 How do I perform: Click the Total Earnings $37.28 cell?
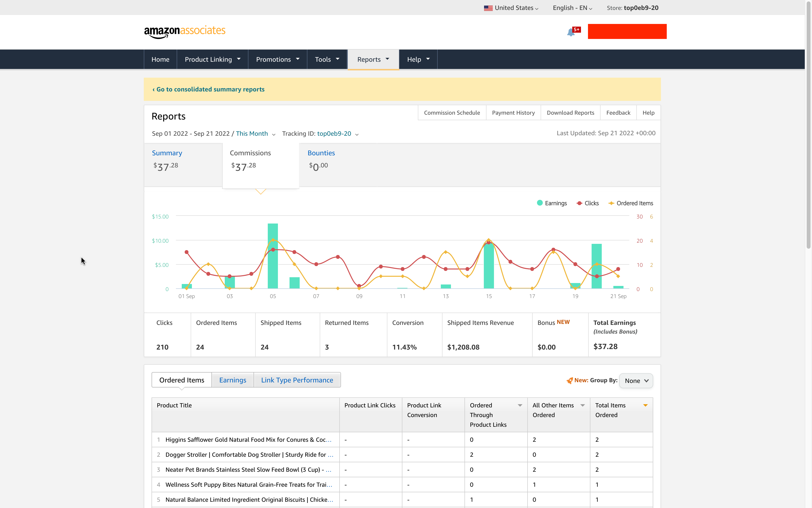coord(624,335)
